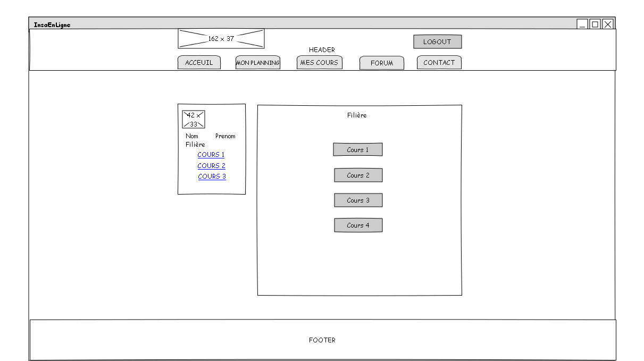The height and width of the screenshot is (361, 644).
Task: Open the COURS 2 sidebar link
Action: [212, 166]
